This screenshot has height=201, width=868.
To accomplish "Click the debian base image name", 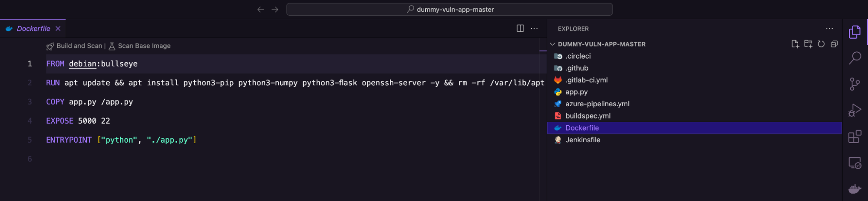I will point(83,64).
